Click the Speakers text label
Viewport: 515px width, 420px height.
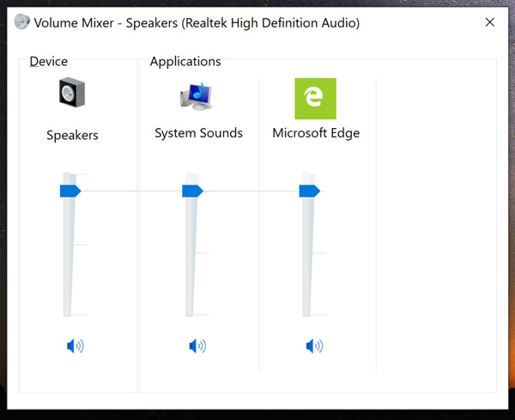(x=72, y=136)
